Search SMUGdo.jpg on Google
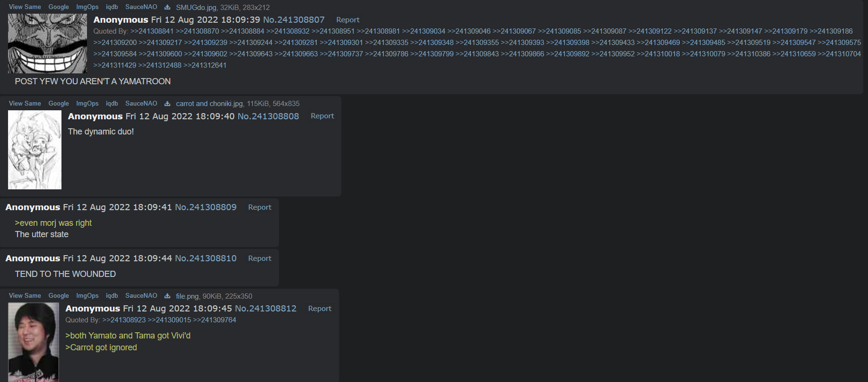The image size is (868, 382). [59, 7]
